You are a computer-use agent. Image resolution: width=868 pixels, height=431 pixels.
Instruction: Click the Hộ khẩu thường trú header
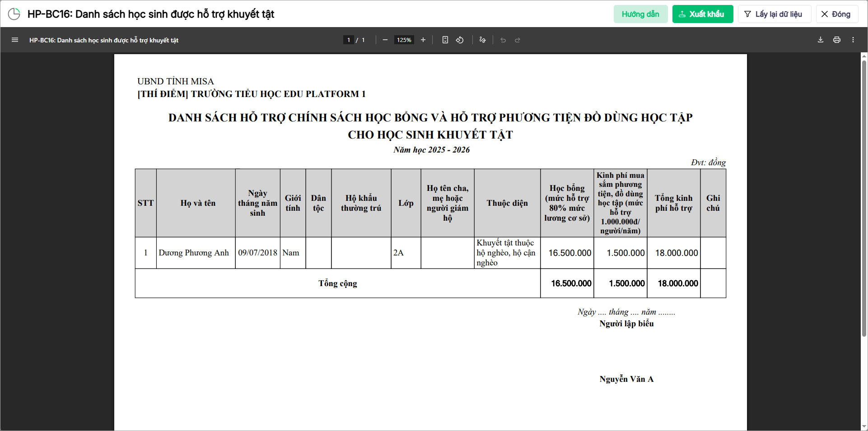pos(361,203)
